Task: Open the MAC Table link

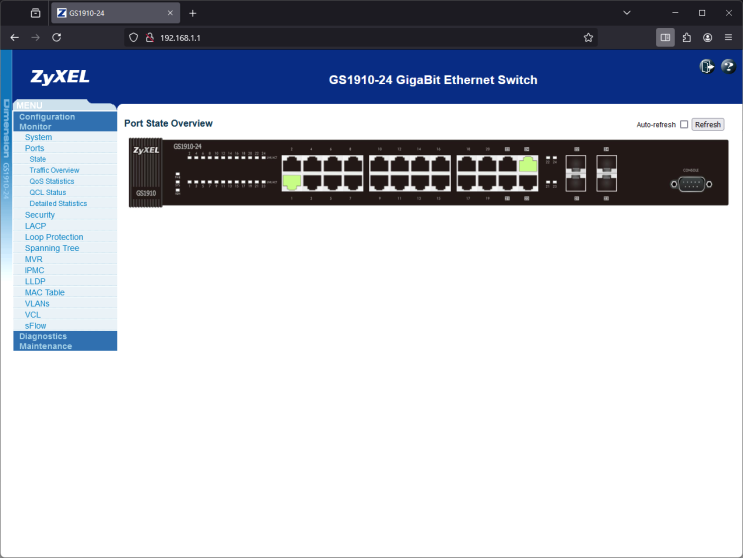Action: (x=45, y=292)
